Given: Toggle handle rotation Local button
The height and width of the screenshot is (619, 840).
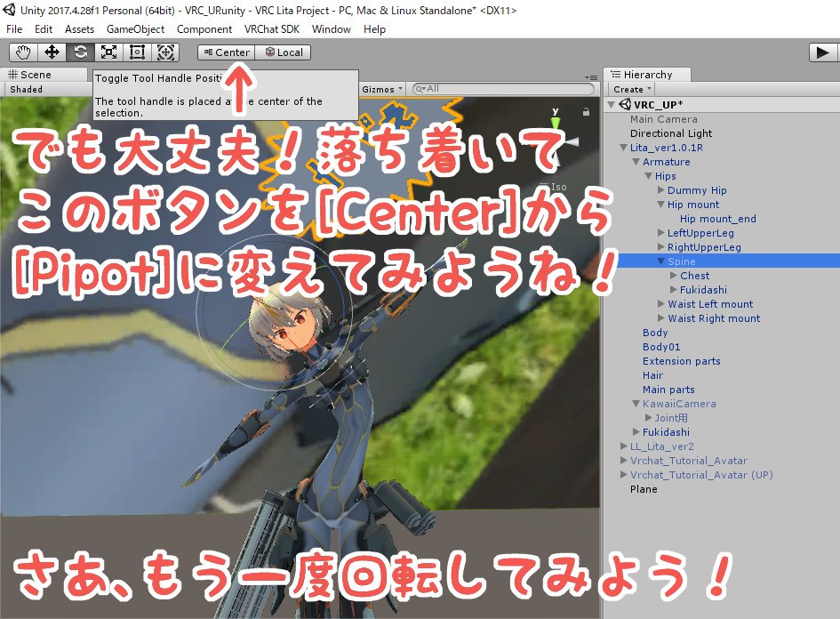Looking at the screenshot, I should (284, 52).
